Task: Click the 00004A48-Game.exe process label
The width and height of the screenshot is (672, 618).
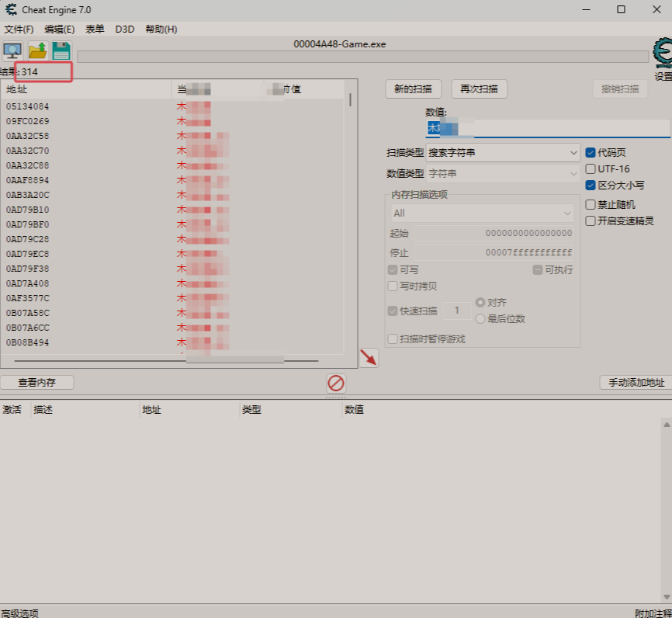Action: (x=339, y=43)
